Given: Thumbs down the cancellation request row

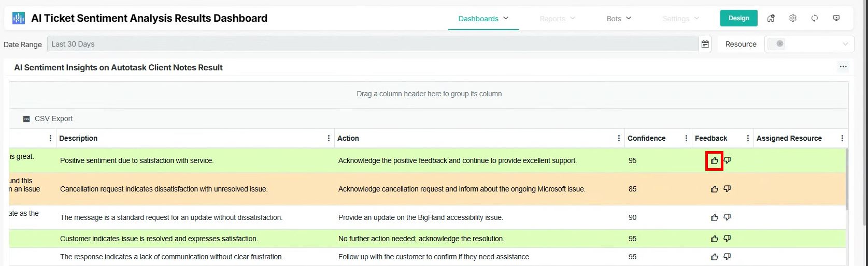Looking at the screenshot, I should coord(727,189).
